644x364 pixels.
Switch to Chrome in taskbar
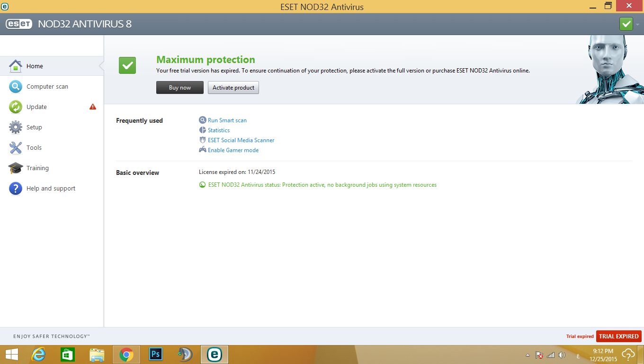pos(126,355)
